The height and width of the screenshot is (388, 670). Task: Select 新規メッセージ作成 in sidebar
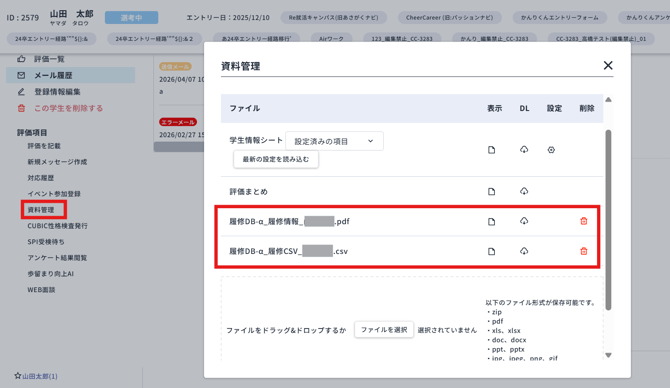57,162
